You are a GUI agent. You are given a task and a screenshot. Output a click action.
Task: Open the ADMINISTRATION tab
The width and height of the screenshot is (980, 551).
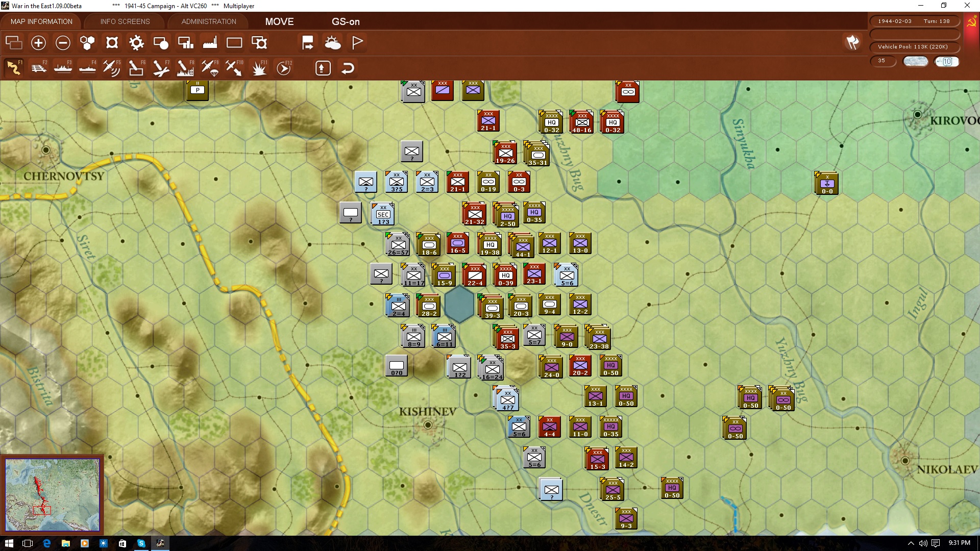pyautogui.click(x=209, y=21)
